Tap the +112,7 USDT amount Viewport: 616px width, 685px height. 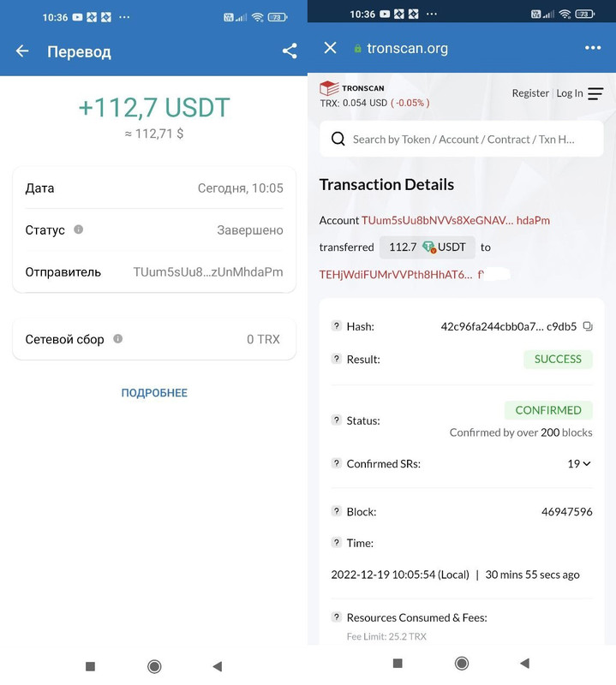[154, 108]
